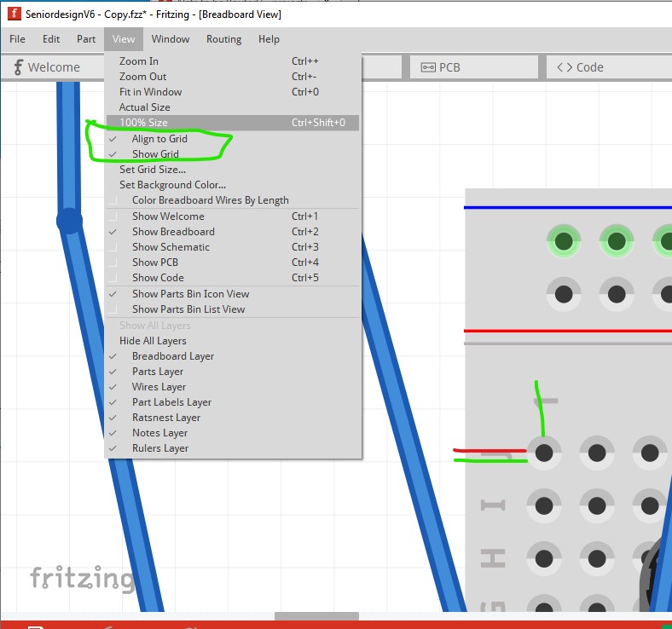Image resolution: width=672 pixels, height=629 pixels.
Task: Toggle Wires Layer visibility
Action: [x=233, y=387]
